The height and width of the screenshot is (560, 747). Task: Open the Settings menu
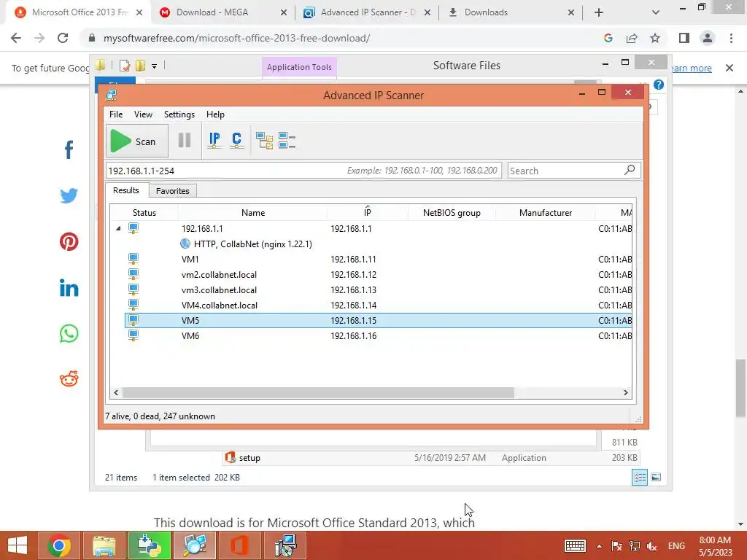pyautogui.click(x=179, y=114)
